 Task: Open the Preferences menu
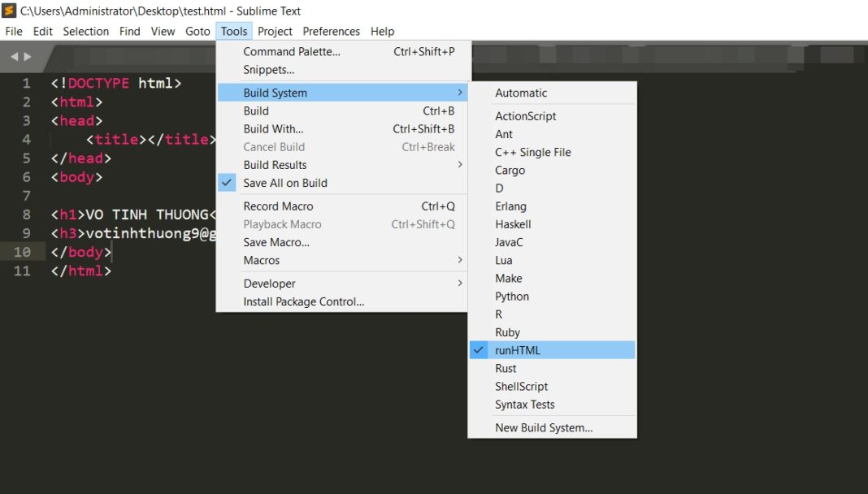click(331, 31)
